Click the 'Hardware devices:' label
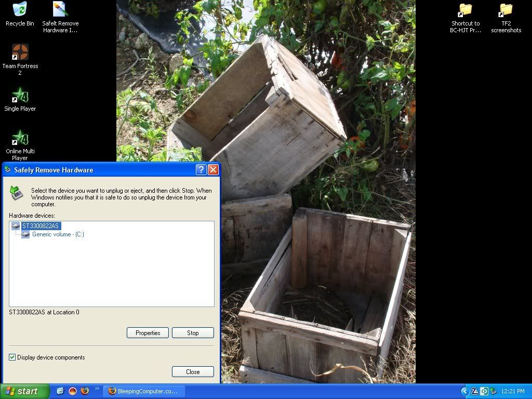 tap(32, 216)
